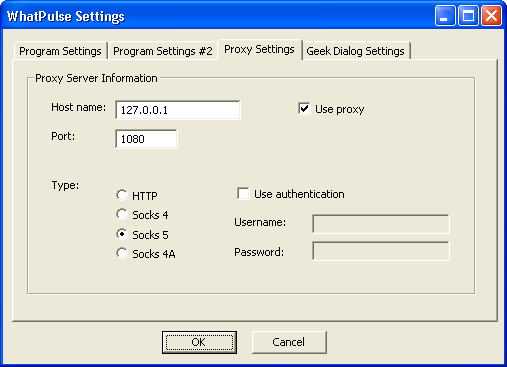
Task: Select the HTTP proxy type
Action: tap(122, 195)
